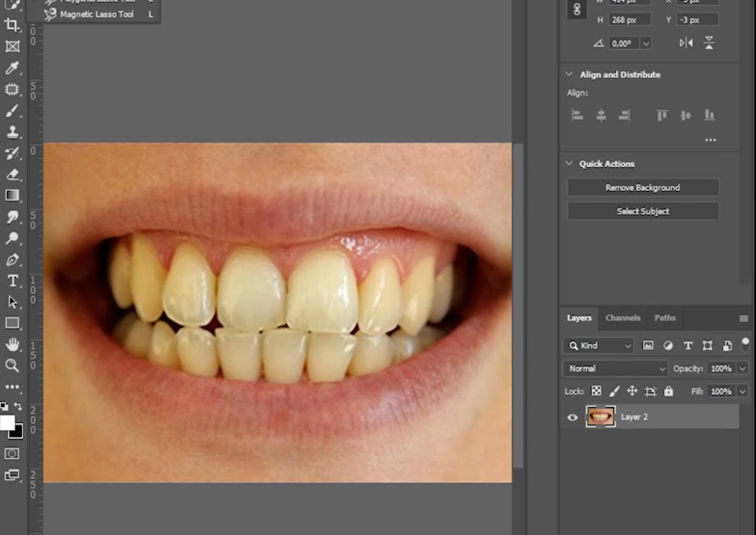This screenshot has height=535, width=756.
Task: Select the Gradient tool
Action: (12, 196)
